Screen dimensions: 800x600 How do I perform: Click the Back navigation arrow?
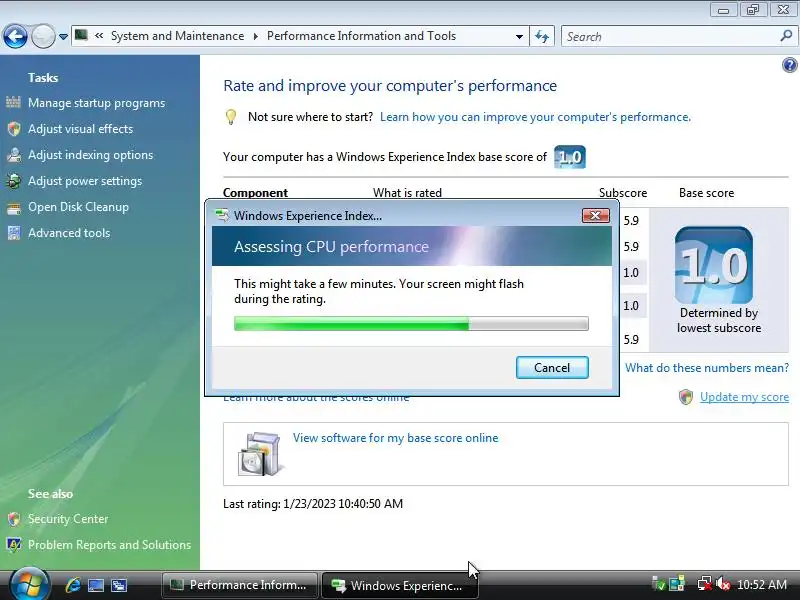(x=15, y=37)
